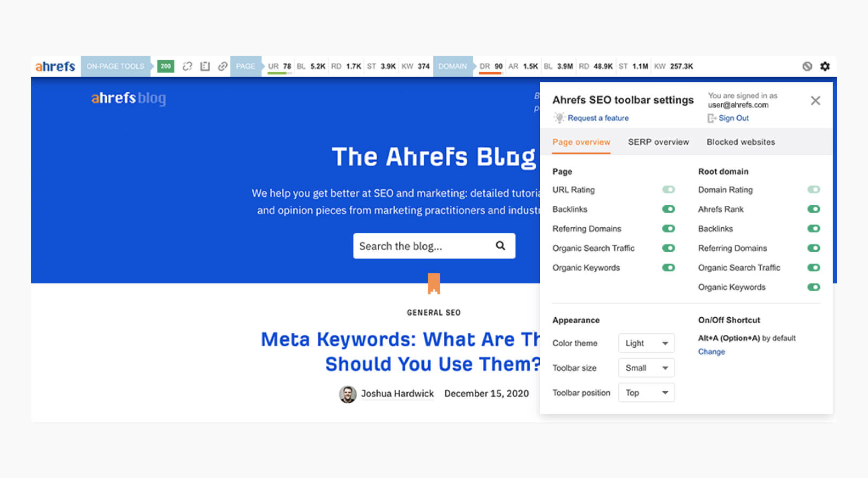Viewport: 868px width, 478px height.
Task: Click the Alt+A (Option+A) shortcut text
Action: 729,338
